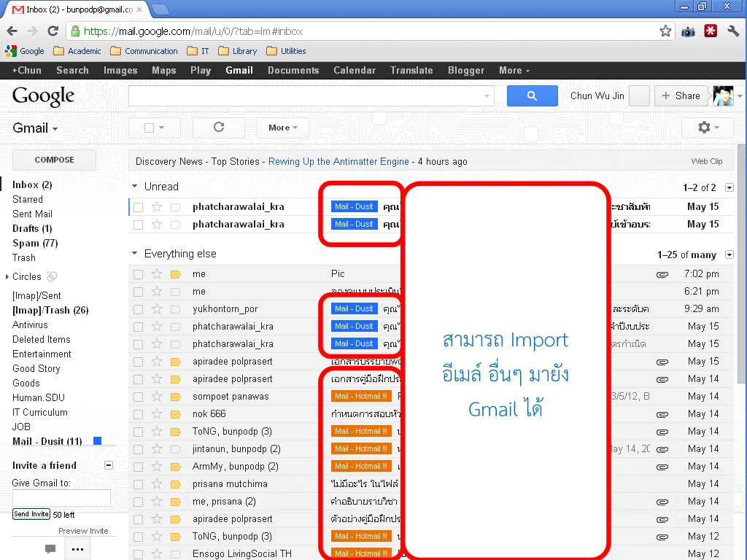Check the jintanun, bunpodp email

[x=138, y=449]
